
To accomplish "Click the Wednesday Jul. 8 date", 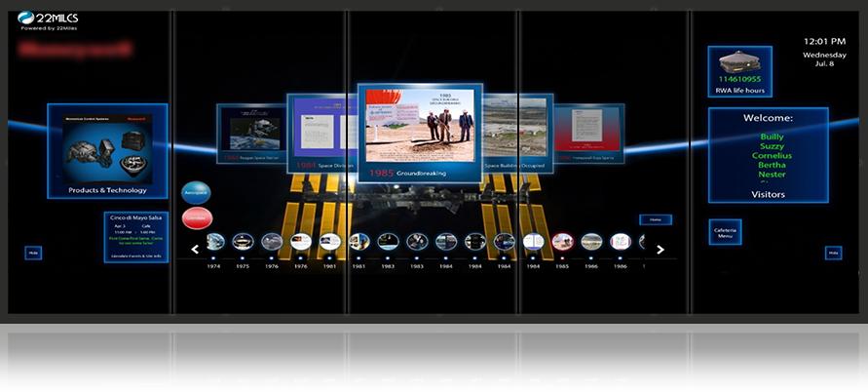I will 824,59.
